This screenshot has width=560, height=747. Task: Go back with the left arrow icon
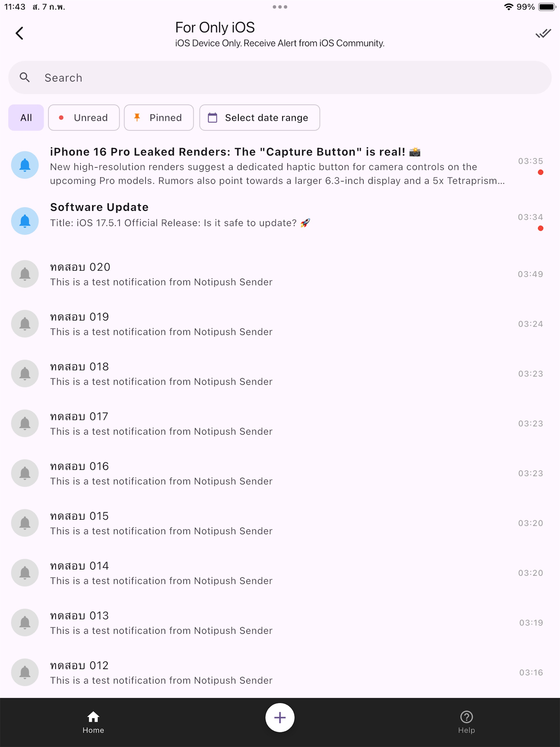pos(20,33)
